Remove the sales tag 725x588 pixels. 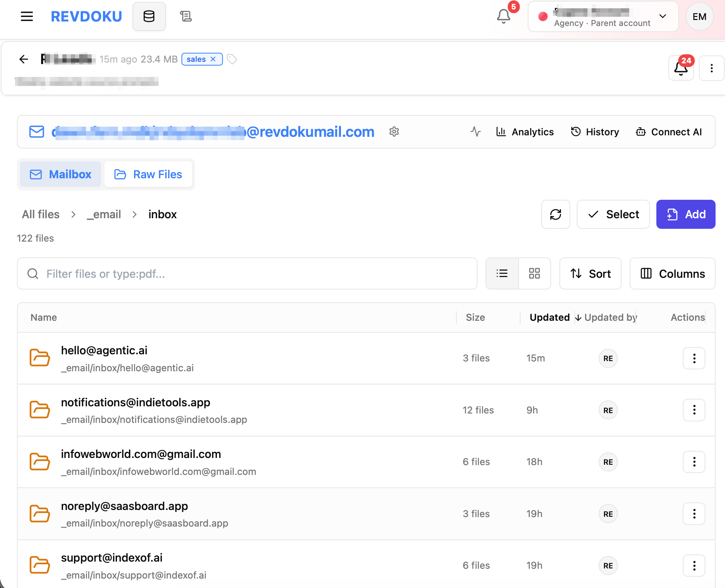click(213, 59)
